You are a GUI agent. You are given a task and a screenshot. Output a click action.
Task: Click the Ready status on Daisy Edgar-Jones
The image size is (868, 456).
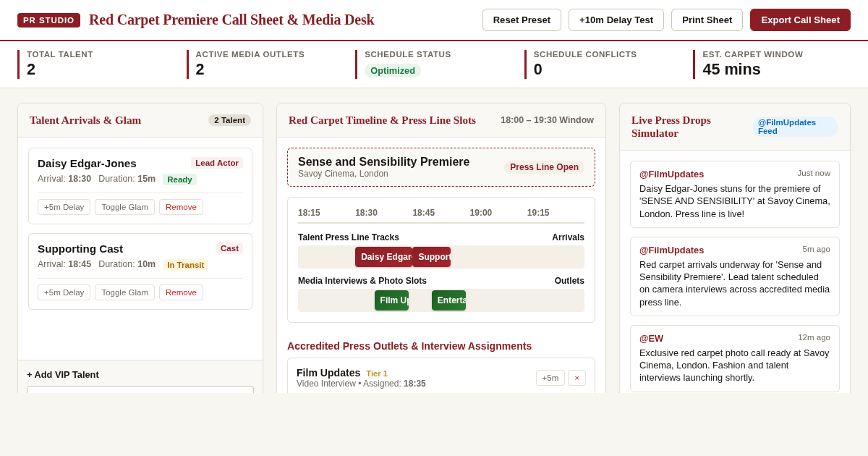coord(179,180)
